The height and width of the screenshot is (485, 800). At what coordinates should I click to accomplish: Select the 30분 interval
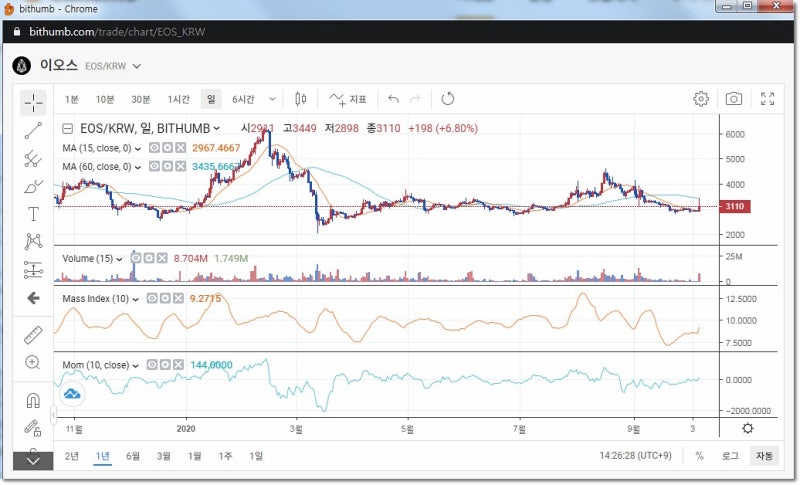pyautogui.click(x=141, y=99)
